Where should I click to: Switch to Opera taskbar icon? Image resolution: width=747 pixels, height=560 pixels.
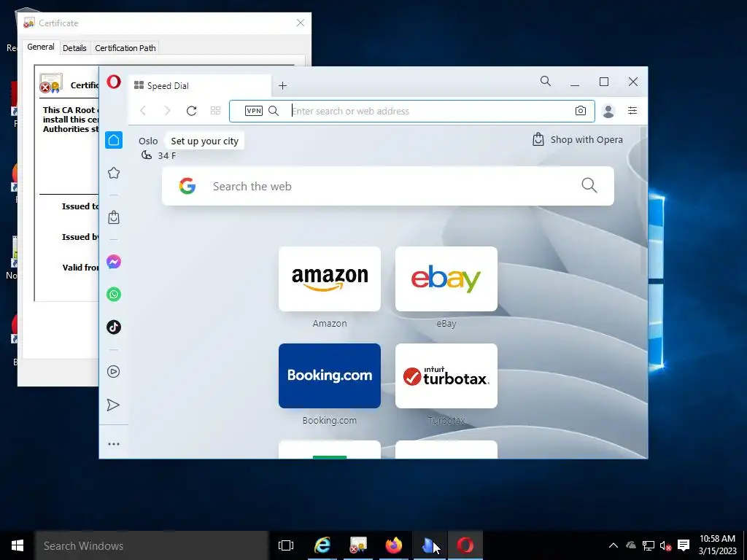[465, 545]
